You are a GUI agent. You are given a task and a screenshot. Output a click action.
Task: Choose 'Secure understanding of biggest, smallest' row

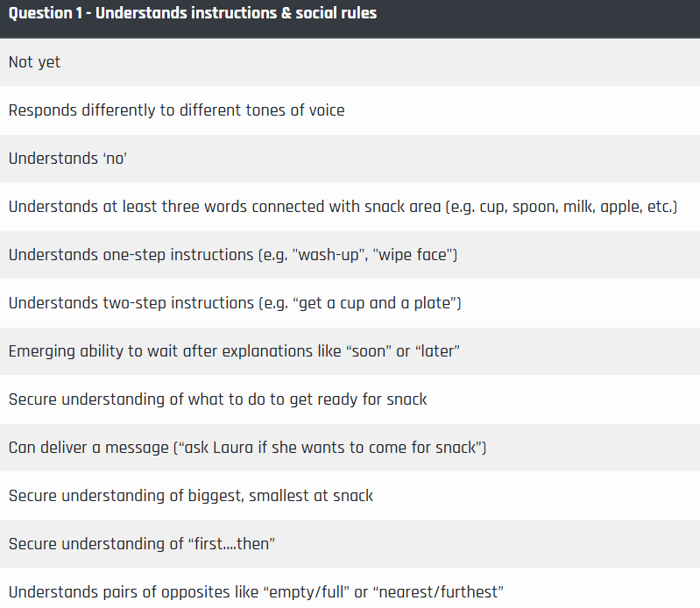point(350,496)
